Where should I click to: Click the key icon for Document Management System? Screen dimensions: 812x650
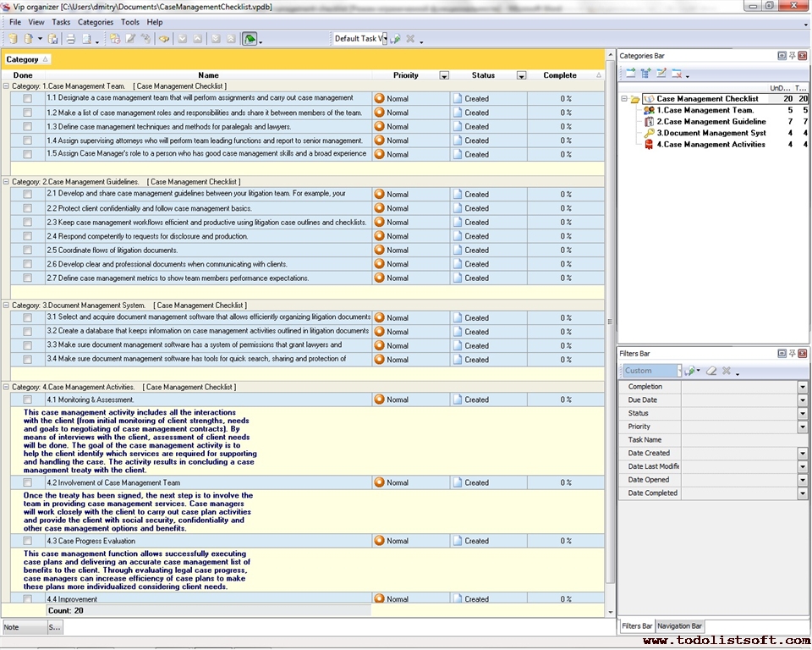pos(649,133)
